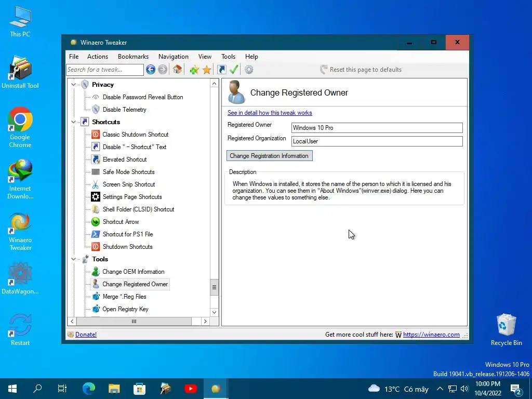
Task: Open the winaero.com link
Action: coord(431,335)
